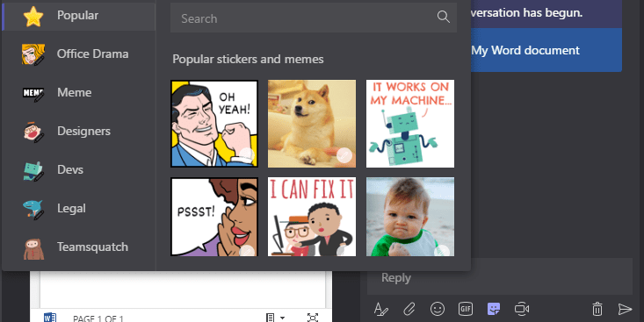Open the document view dropdown arrow
This screenshot has width=644, height=322.
(283, 318)
